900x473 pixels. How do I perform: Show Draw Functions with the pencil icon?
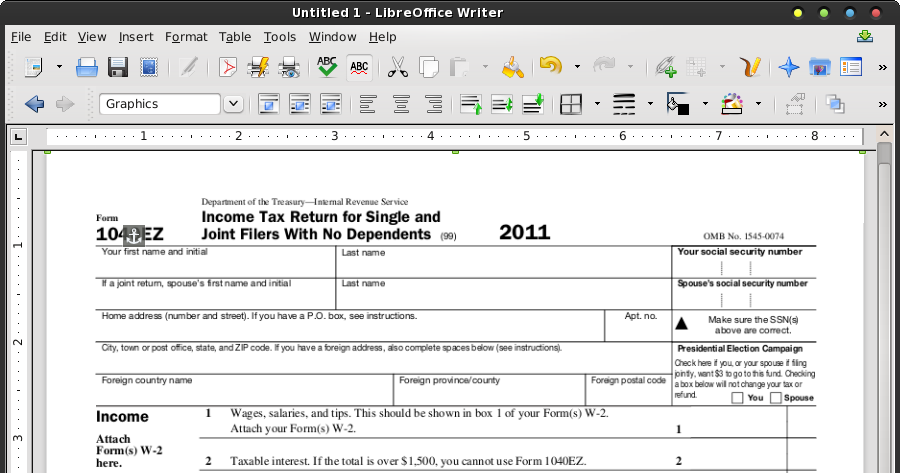point(750,67)
